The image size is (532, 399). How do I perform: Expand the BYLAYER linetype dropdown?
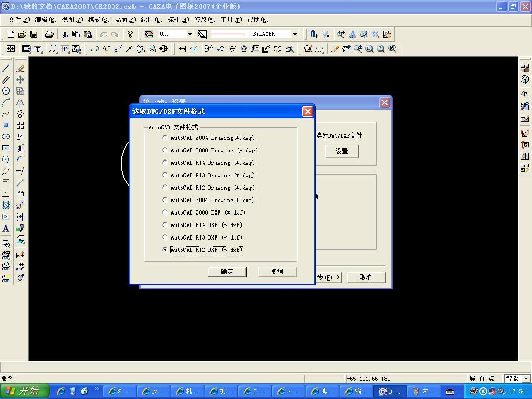295,34
